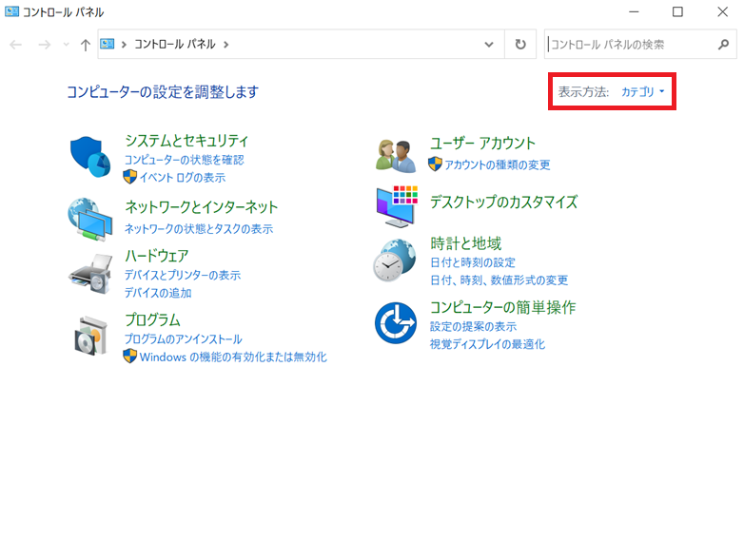Click the Hardware printer icon
The height and width of the screenshot is (560, 744).
click(x=90, y=275)
